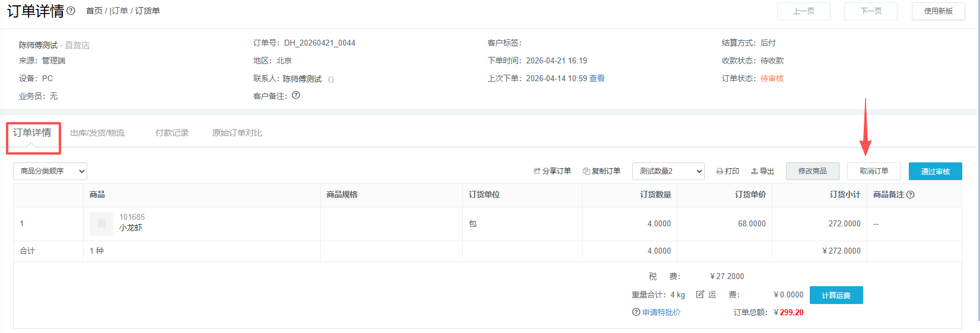Click the 首页 breadcrumb link
Screen dimensions: 980x333
[x=94, y=11]
